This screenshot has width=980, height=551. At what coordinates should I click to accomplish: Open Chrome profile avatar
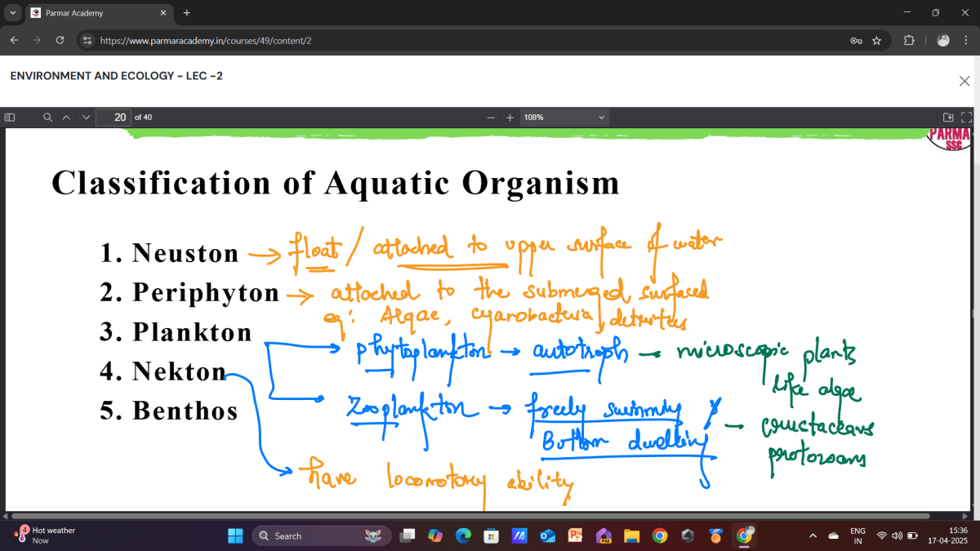[943, 40]
